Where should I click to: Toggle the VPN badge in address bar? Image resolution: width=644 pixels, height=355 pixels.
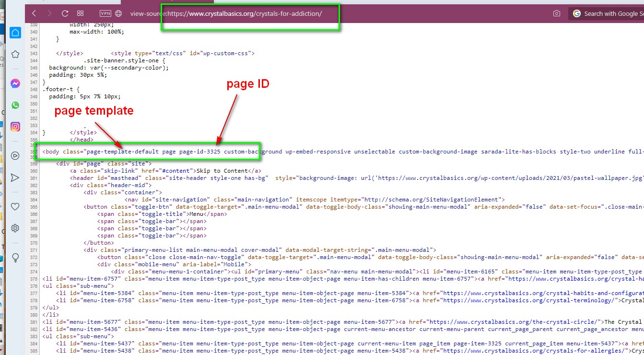[105, 13]
